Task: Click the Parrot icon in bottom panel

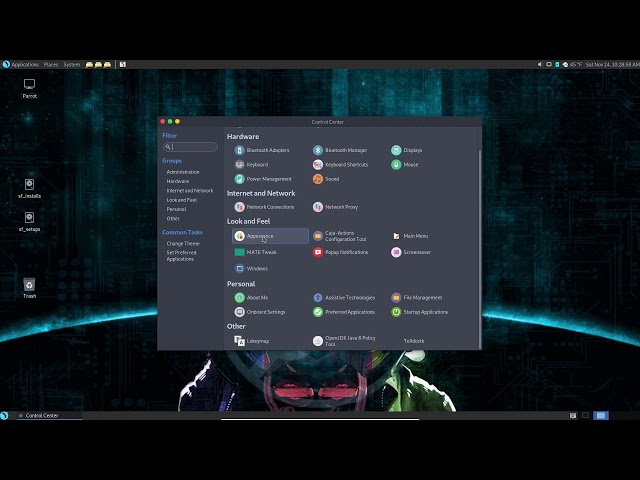Action: pos(4,416)
